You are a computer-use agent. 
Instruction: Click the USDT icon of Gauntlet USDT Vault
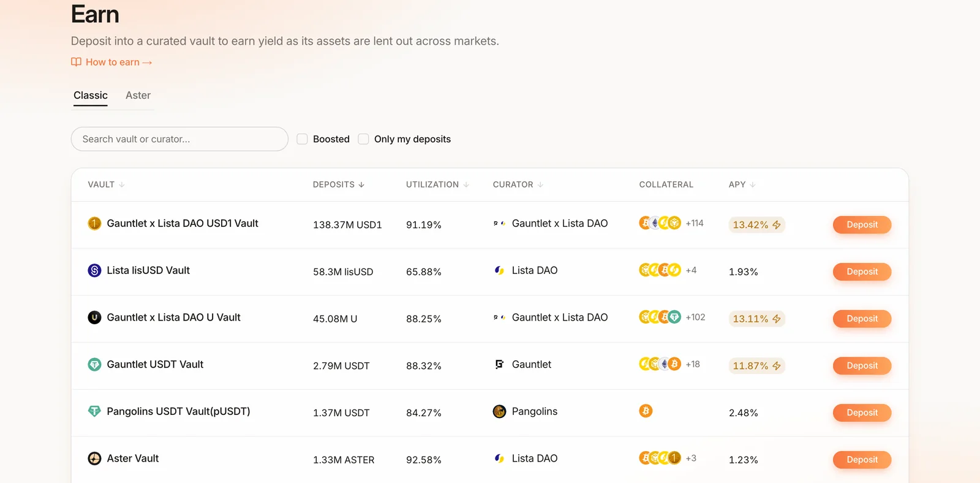pyautogui.click(x=94, y=365)
